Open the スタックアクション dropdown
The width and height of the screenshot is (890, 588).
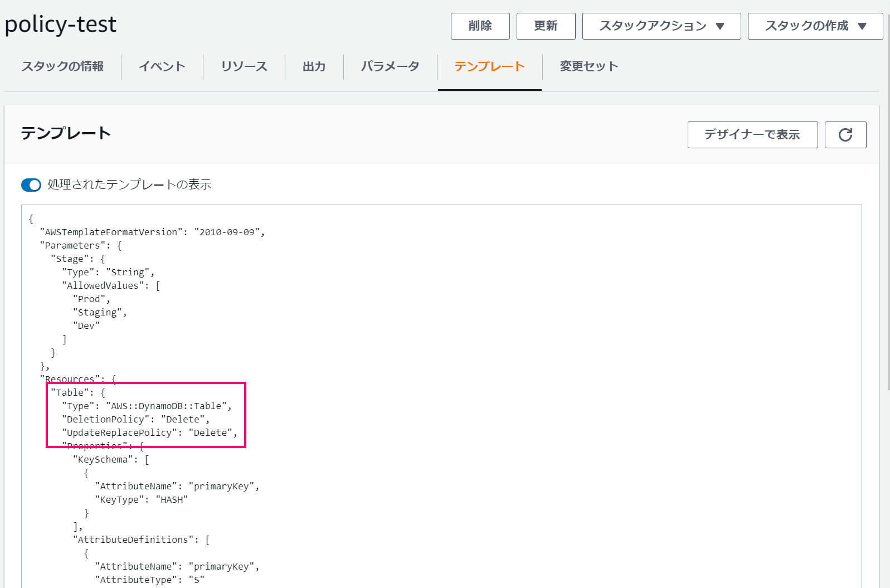point(662,26)
